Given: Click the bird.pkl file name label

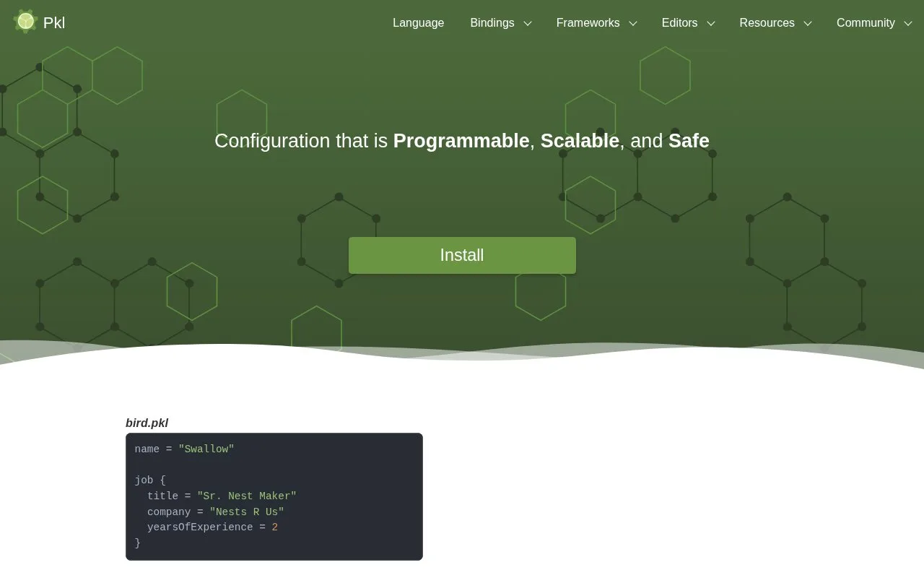Looking at the screenshot, I should click(147, 423).
